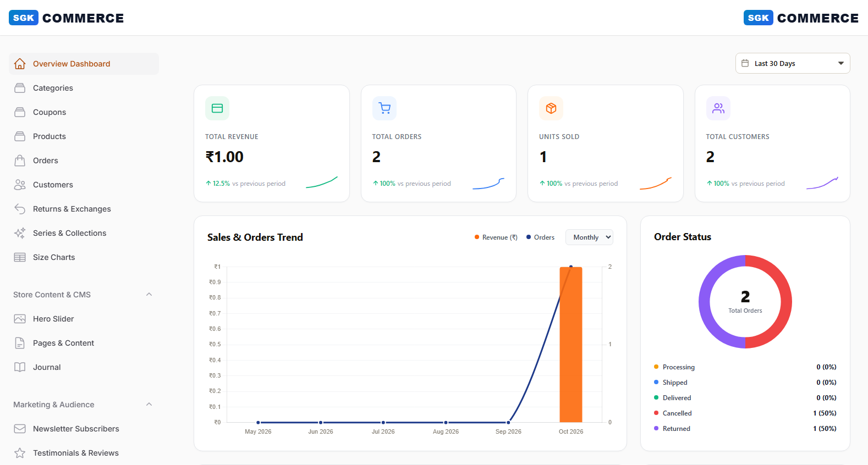
Task: Click the purple Returned donut segment
Action: (705, 302)
